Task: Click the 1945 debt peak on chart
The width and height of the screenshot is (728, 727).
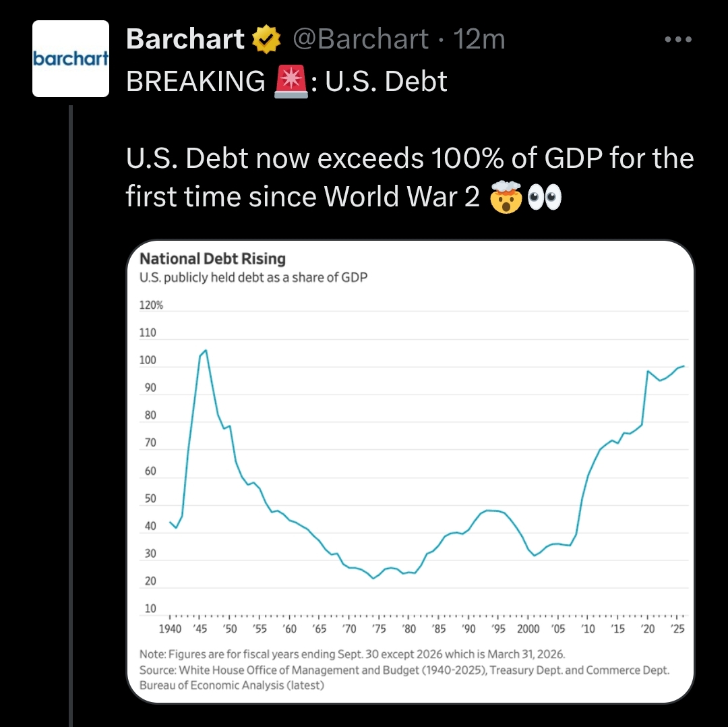Action: tap(206, 351)
